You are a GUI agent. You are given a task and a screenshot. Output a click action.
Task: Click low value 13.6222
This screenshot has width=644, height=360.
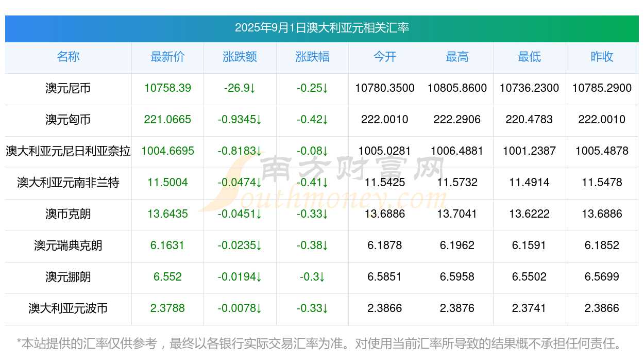(x=530, y=214)
